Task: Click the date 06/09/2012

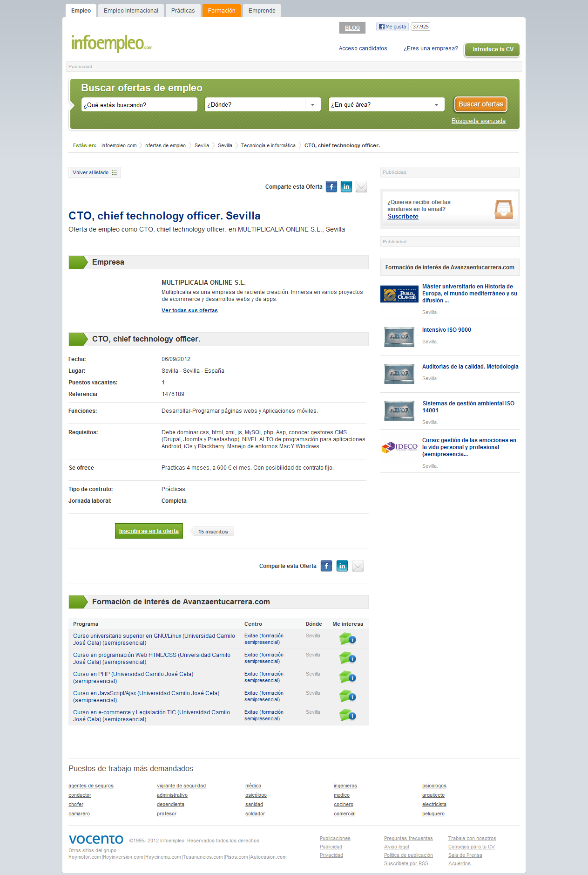Action: pos(176,359)
